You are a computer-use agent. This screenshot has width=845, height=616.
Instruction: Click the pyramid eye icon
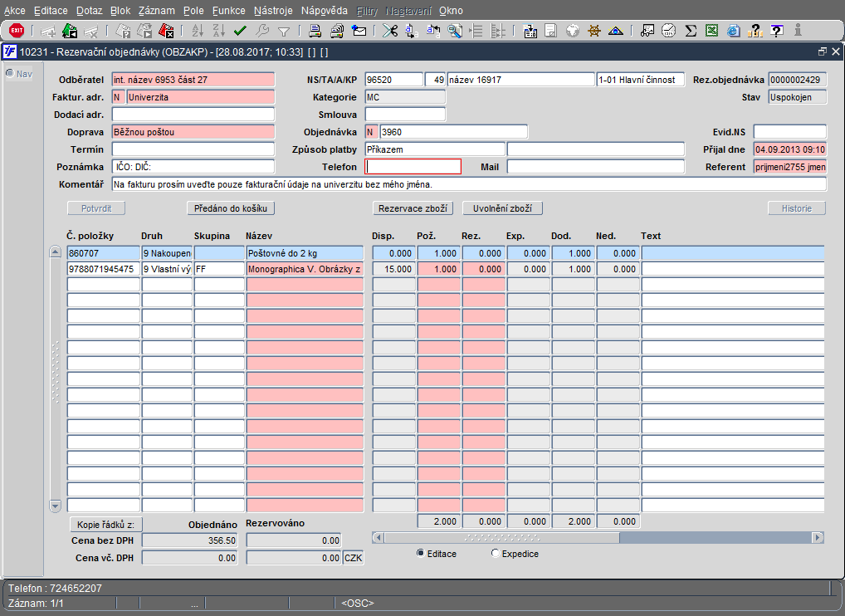pos(615,31)
